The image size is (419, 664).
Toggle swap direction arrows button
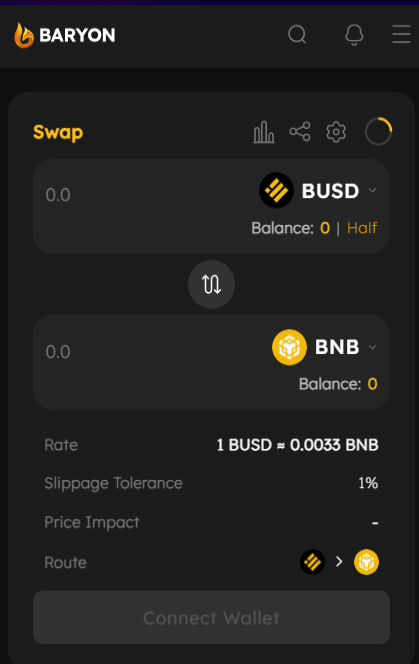tap(211, 284)
